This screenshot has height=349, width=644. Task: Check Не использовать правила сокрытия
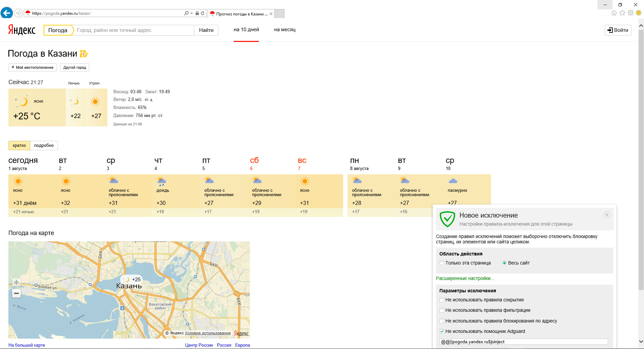pyautogui.click(x=442, y=300)
